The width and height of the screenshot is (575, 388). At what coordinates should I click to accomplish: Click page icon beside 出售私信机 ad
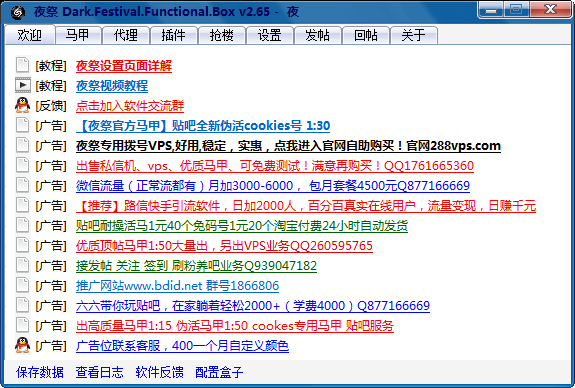[x=22, y=165]
